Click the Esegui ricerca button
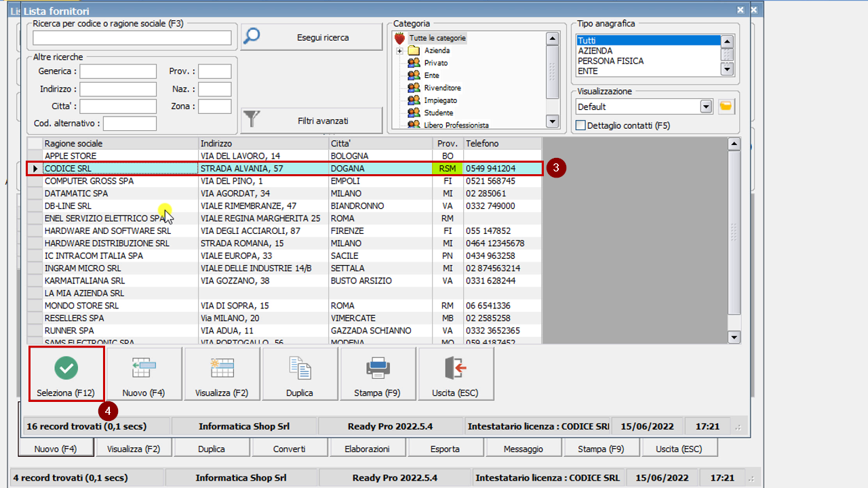868x488 pixels. [x=312, y=37]
